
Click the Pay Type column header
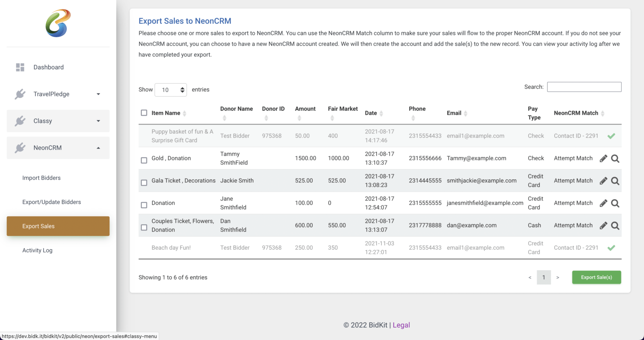[534, 113]
